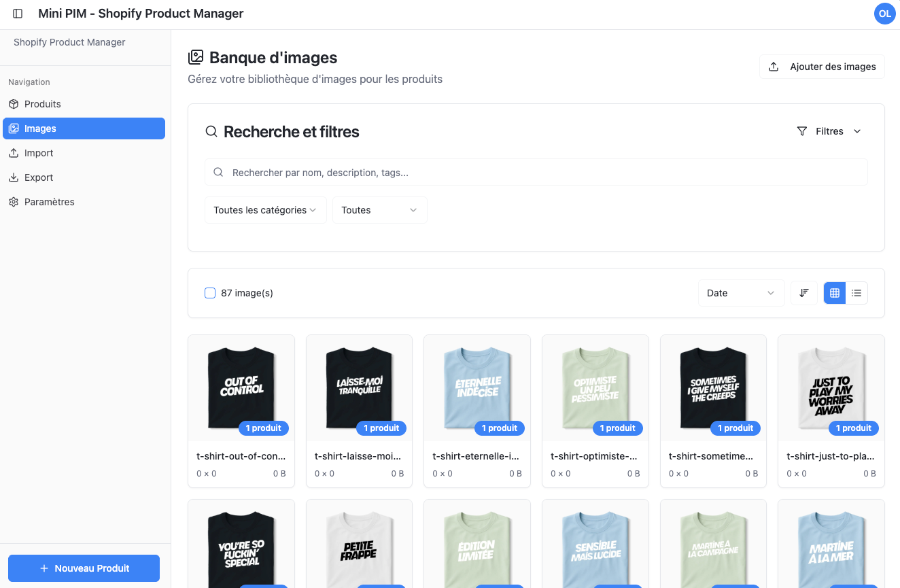
Task: Click the Banque d'images header icon
Action: 196,58
